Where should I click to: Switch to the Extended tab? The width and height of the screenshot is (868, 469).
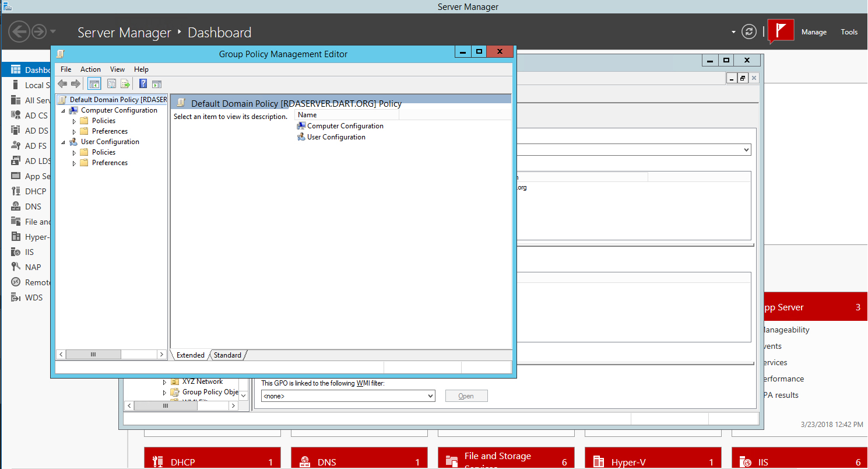pyautogui.click(x=191, y=355)
